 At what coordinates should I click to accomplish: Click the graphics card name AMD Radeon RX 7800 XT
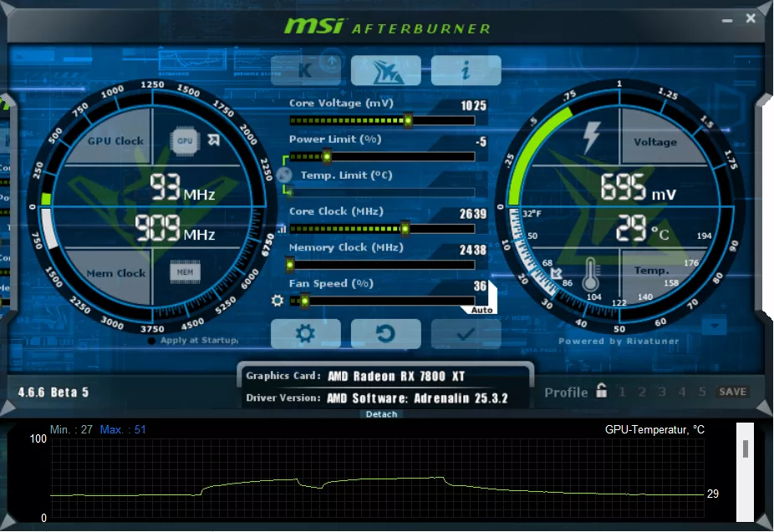pyautogui.click(x=396, y=377)
